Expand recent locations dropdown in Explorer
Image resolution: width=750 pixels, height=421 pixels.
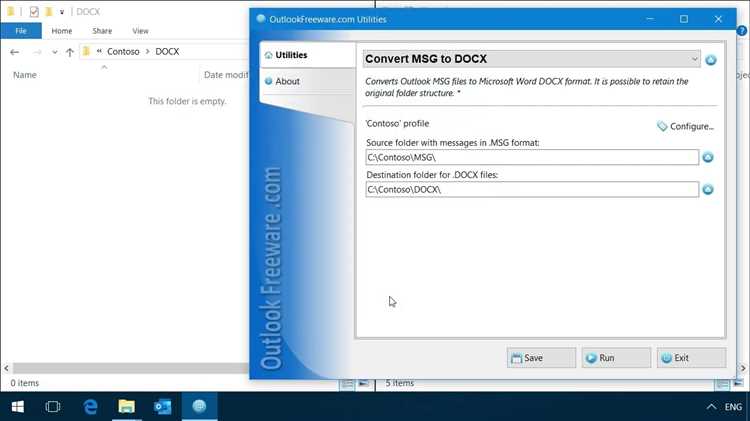point(55,52)
